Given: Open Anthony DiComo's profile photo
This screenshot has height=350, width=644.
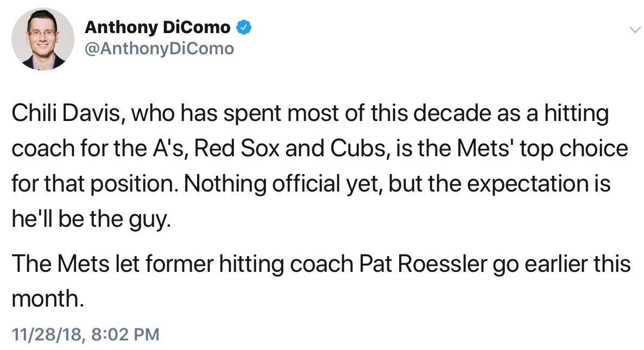Looking at the screenshot, I should (x=43, y=39).
